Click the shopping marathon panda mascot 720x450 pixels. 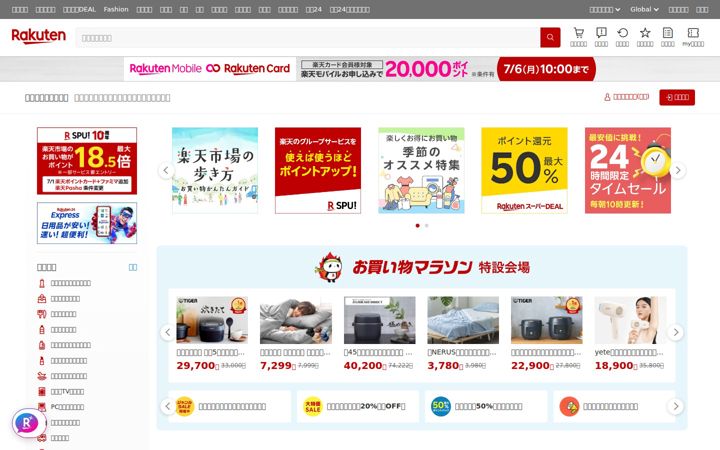[x=330, y=267]
